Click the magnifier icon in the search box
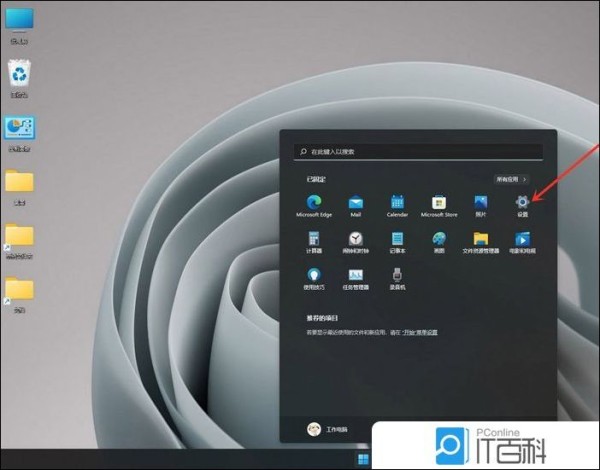600x470 pixels. coord(303,152)
